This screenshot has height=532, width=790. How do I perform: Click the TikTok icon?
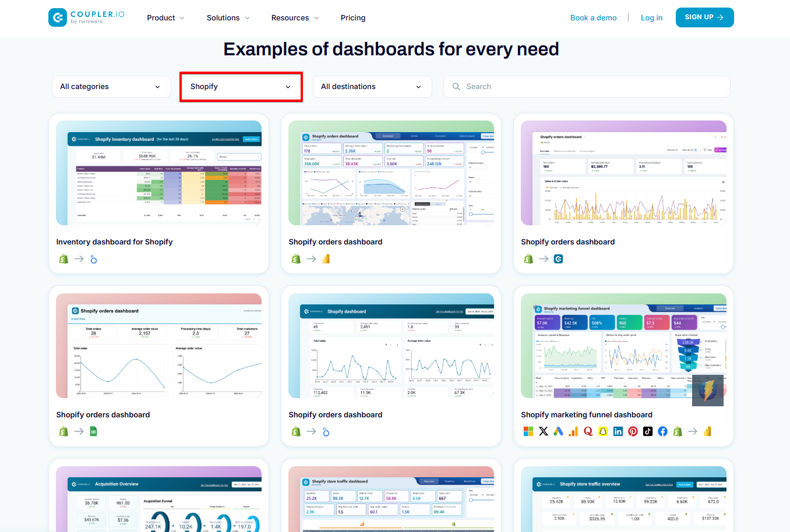[648, 431]
